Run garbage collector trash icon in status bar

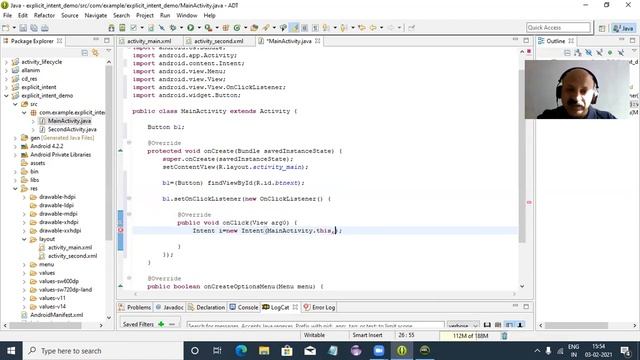pyautogui.click(x=504, y=336)
